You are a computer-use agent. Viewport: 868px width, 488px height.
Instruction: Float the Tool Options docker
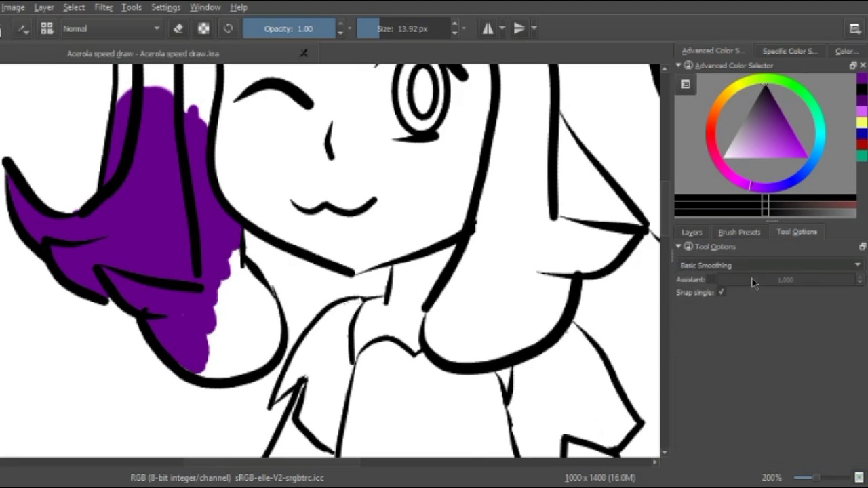863,247
